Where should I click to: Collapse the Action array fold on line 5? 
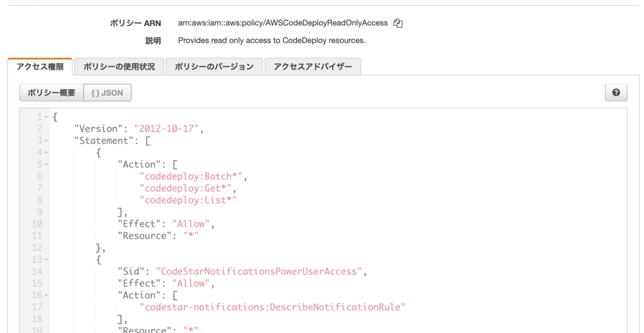click(47, 165)
